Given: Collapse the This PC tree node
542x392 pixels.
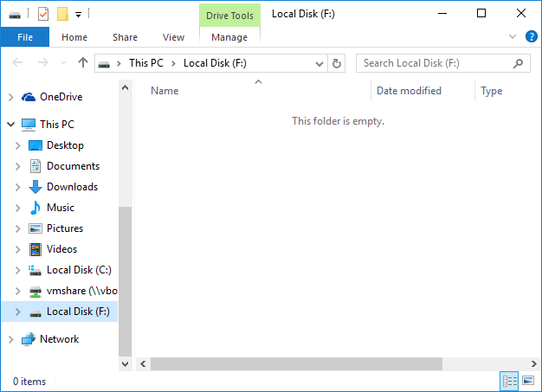Looking at the screenshot, I should [x=10, y=124].
